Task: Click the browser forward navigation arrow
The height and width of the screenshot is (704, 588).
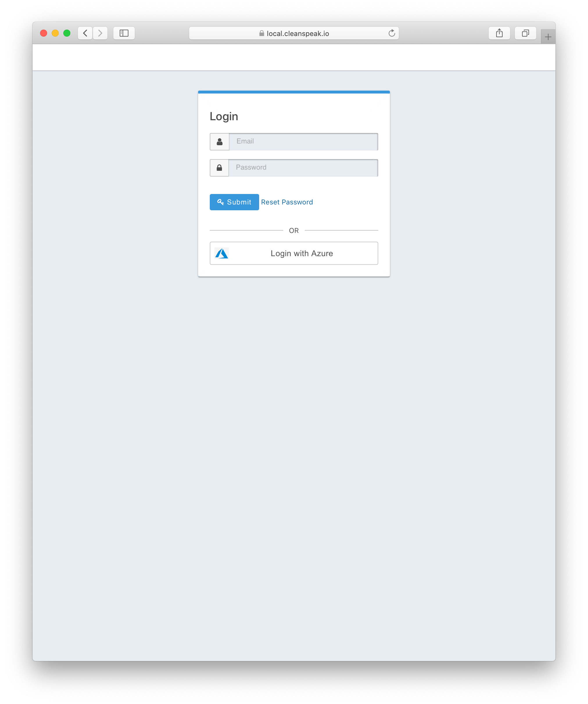Action: pos(100,33)
